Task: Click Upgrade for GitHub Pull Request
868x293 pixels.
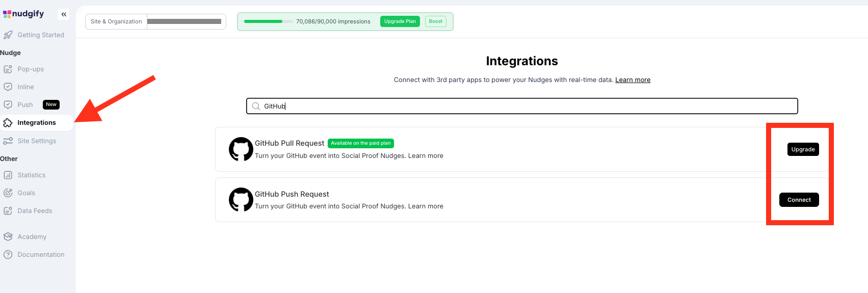Action: [803, 149]
